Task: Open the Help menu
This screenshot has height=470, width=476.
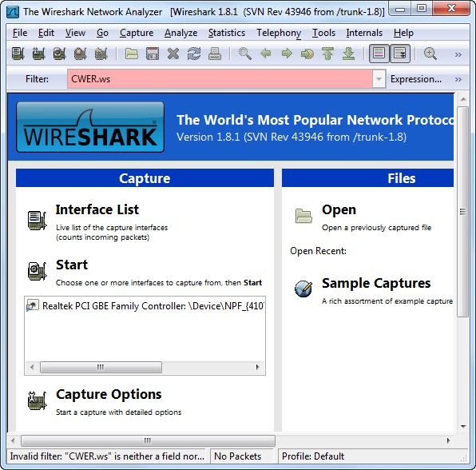Action: tap(403, 33)
